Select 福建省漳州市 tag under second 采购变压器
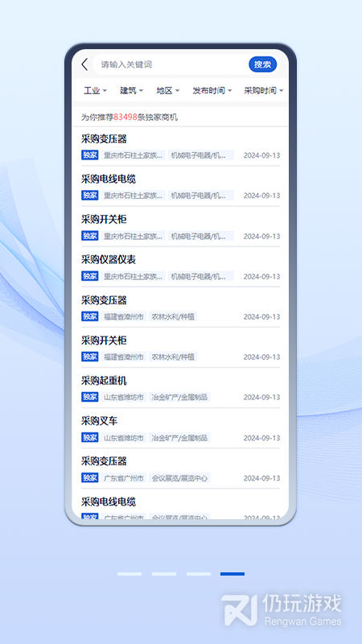Viewport: 362px width, 644px height. click(124, 316)
